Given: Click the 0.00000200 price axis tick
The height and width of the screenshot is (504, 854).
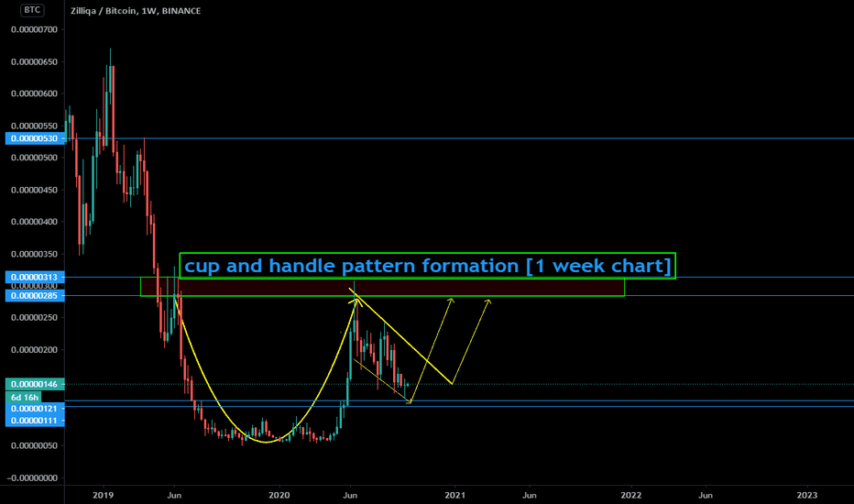Looking at the screenshot, I should click(x=34, y=350).
